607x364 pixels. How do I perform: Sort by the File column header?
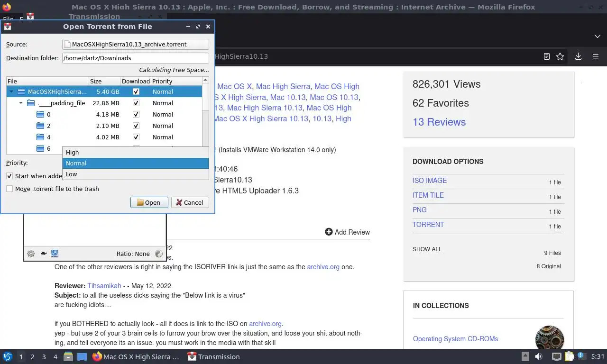(x=47, y=81)
